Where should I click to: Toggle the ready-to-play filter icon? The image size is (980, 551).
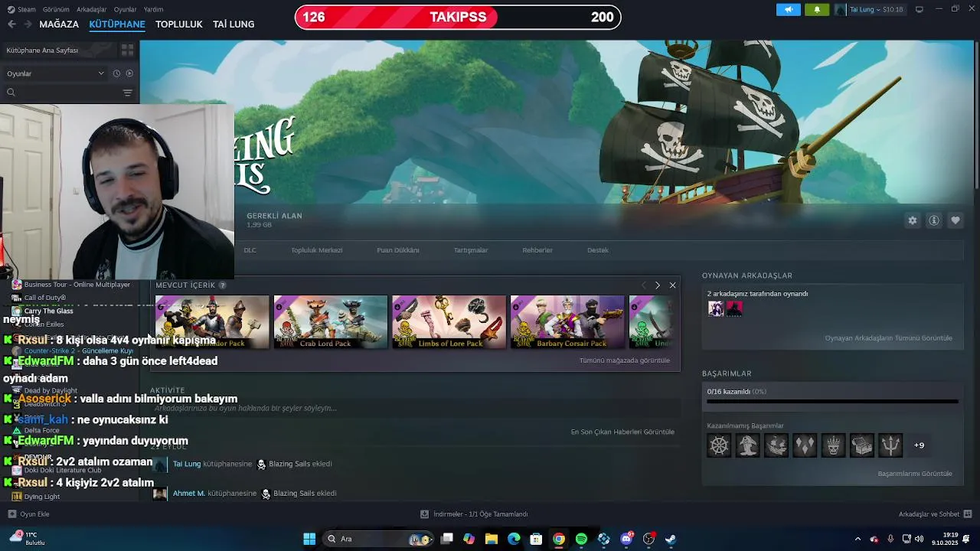coord(129,73)
